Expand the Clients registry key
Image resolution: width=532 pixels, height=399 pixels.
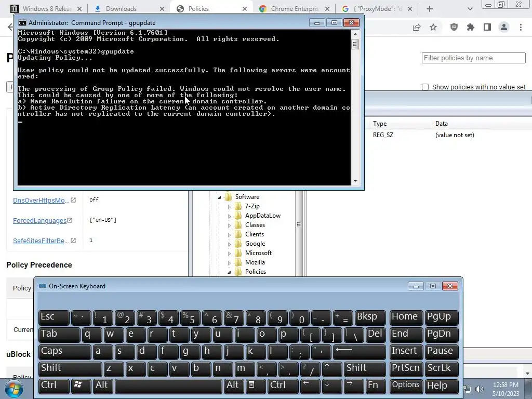pyautogui.click(x=229, y=235)
